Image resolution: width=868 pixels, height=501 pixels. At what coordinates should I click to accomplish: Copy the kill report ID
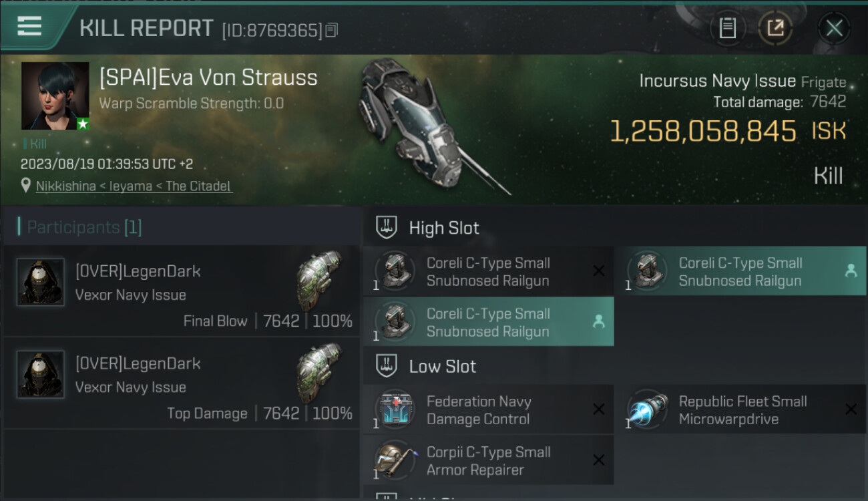click(x=332, y=29)
